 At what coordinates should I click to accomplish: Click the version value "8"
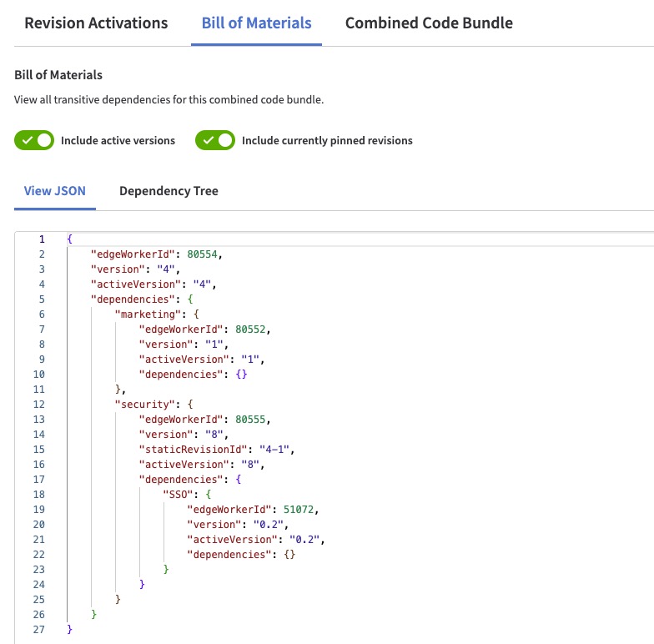click(220, 435)
